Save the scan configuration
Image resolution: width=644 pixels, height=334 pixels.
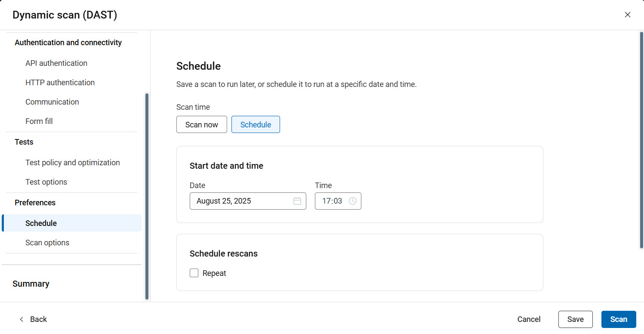tap(575, 319)
